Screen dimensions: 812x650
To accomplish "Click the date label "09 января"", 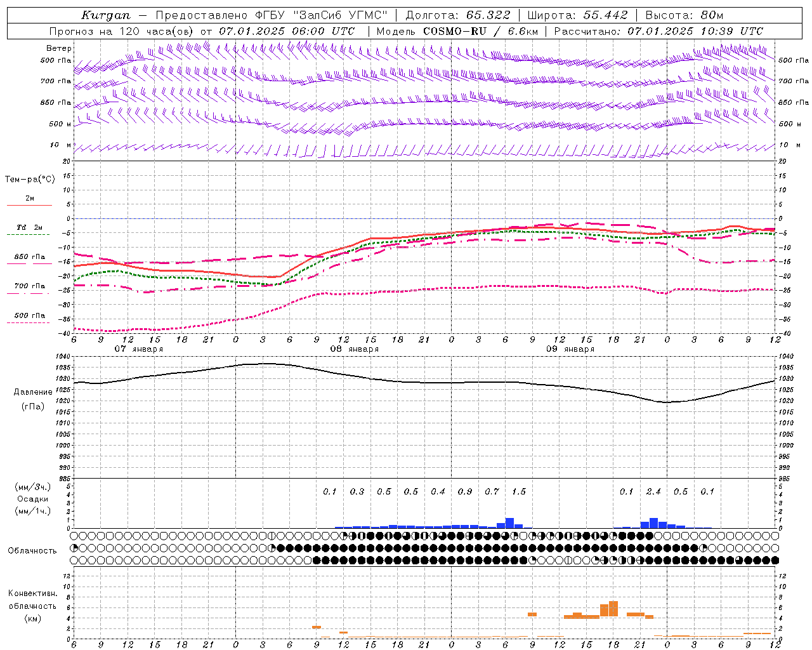I will (570, 349).
